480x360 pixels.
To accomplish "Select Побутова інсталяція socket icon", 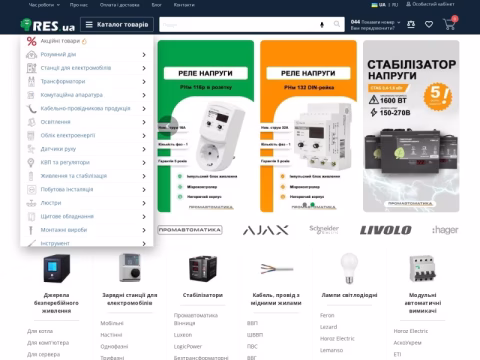I will 31,190.
